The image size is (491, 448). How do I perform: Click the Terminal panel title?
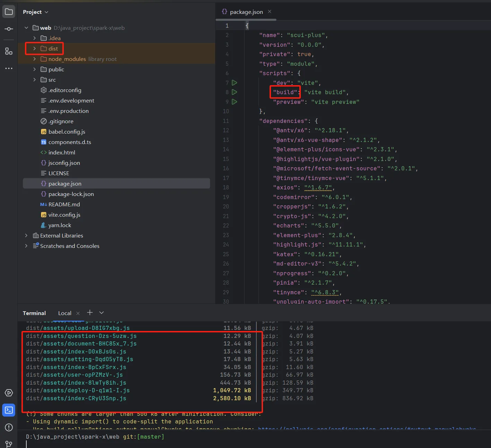[34, 313]
